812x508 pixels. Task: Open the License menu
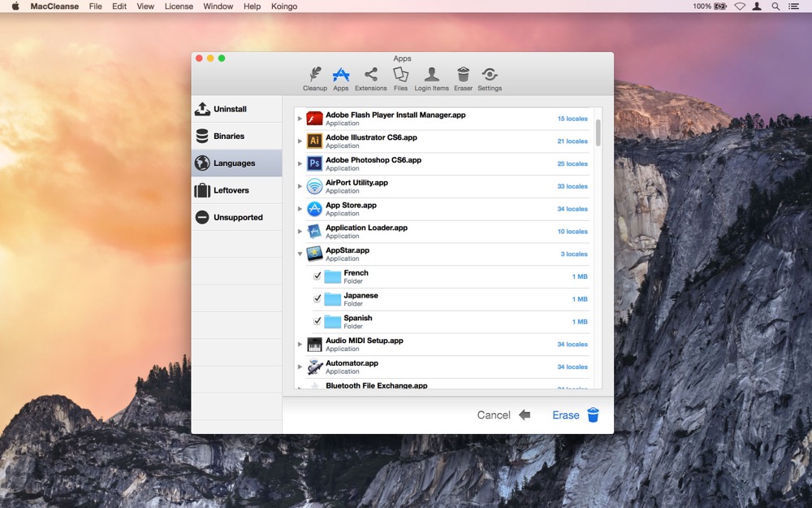point(179,7)
